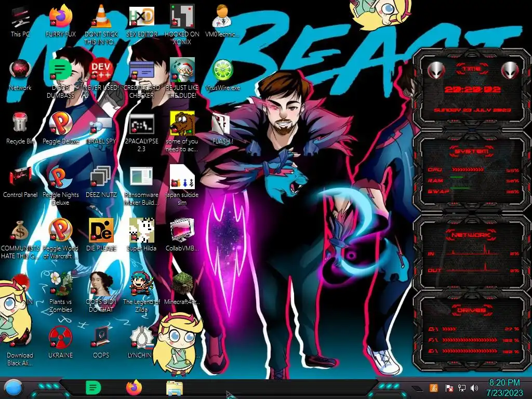The width and height of the screenshot is (532, 399).
Task: Open the green chat app in the taskbar
Action: 93,388
